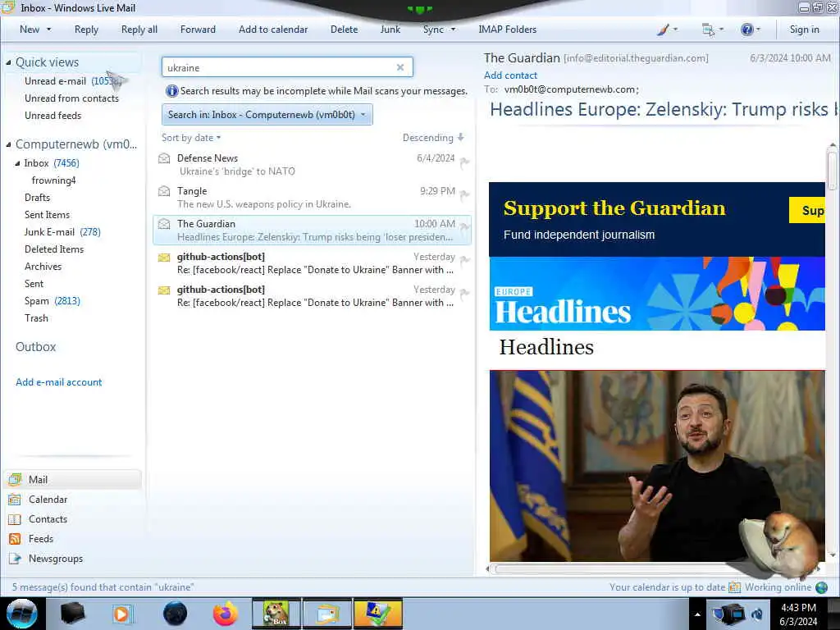Click the paintbrush color scheme icon
840x630 pixels.
click(663, 30)
